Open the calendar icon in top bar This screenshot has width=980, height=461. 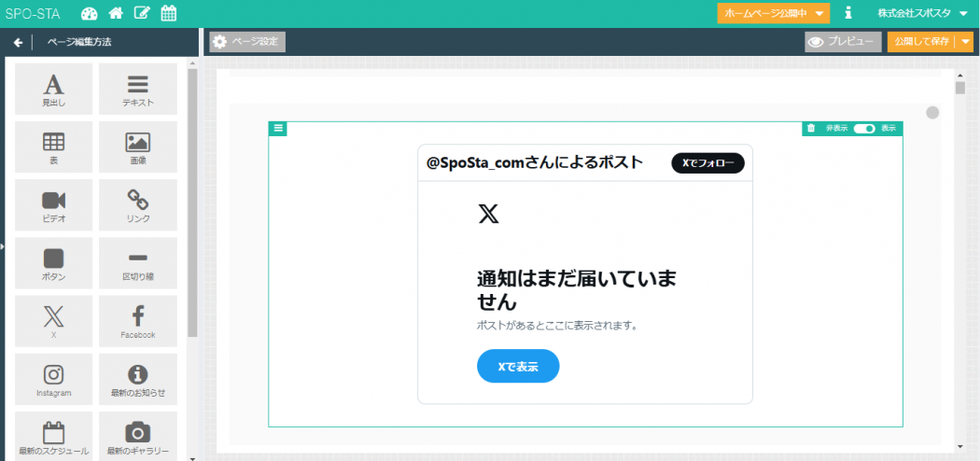coord(169,14)
